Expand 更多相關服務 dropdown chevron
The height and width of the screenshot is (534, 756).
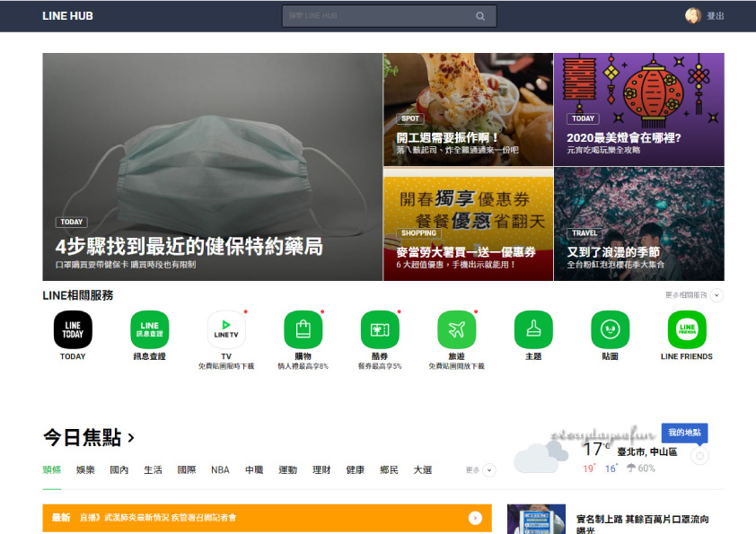pos(717,295)
